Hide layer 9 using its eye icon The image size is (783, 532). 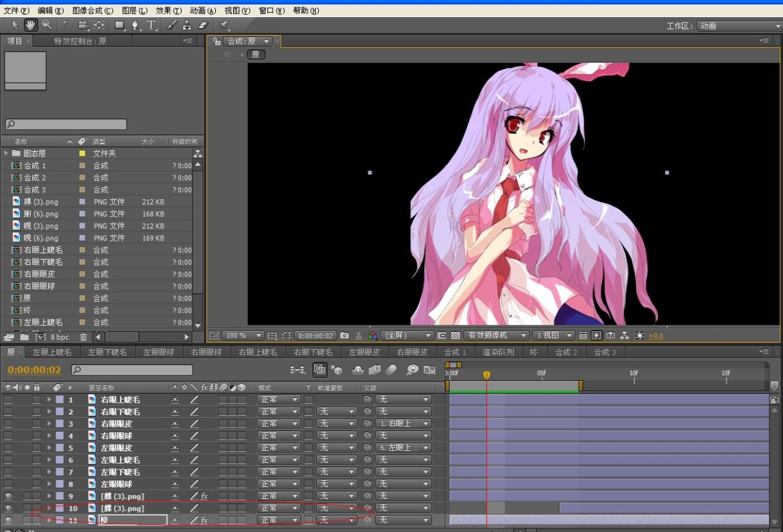(x=9, y=496)
